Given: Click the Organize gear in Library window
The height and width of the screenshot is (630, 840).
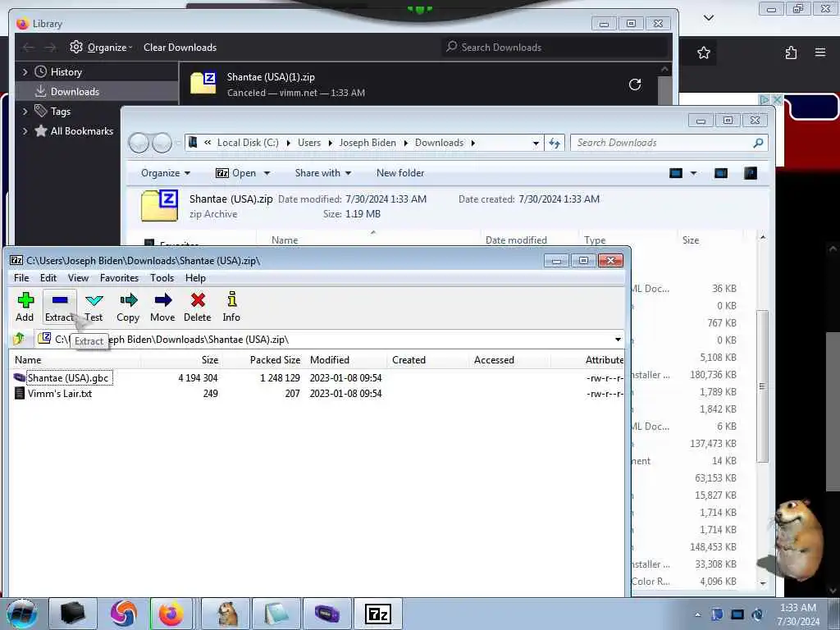Looking at the screenshot, I should [76, 47].
